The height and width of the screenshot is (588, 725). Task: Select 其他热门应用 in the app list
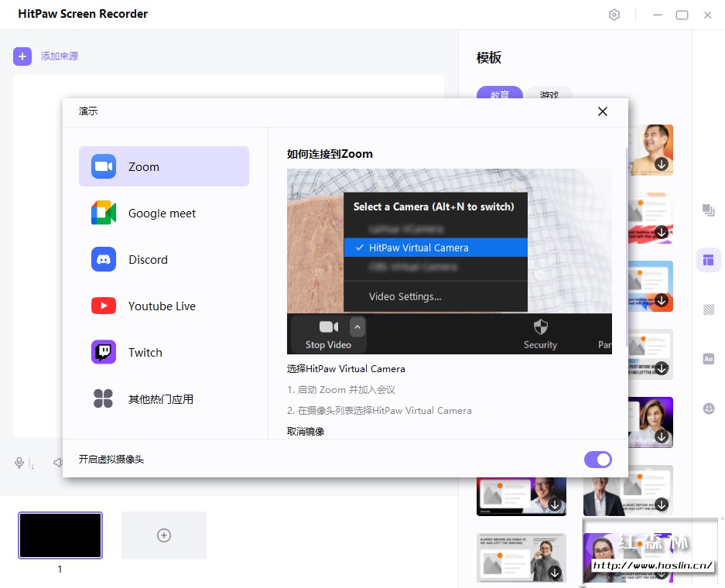point(164,399)
